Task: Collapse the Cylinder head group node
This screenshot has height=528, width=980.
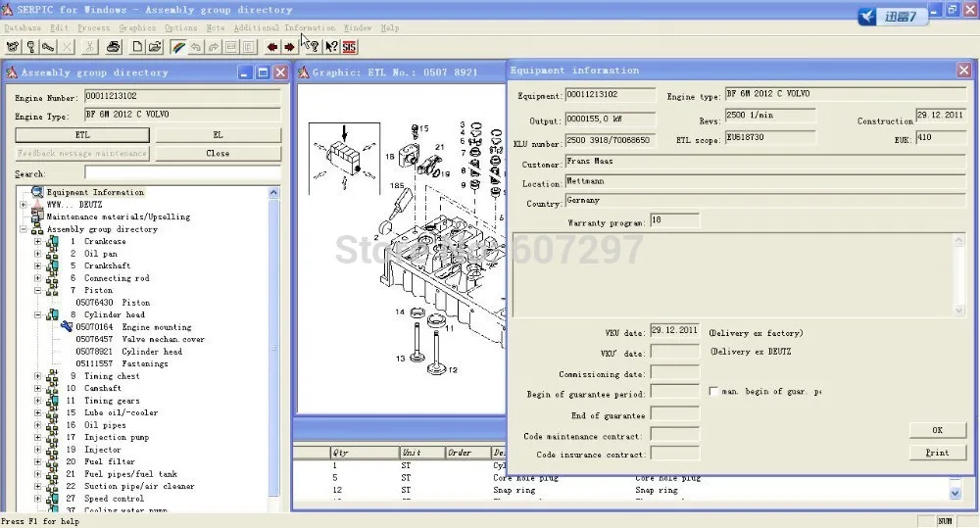Action: tap(37, 314)
